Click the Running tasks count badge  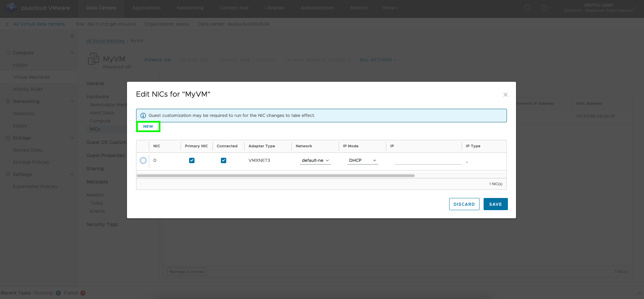[x=58, y=293]
